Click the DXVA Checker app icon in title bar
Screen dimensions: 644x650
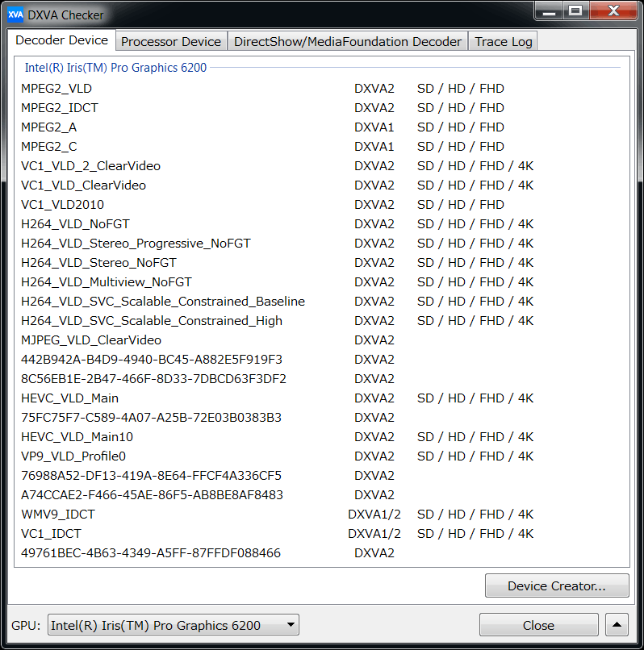[x=15, y=15]
